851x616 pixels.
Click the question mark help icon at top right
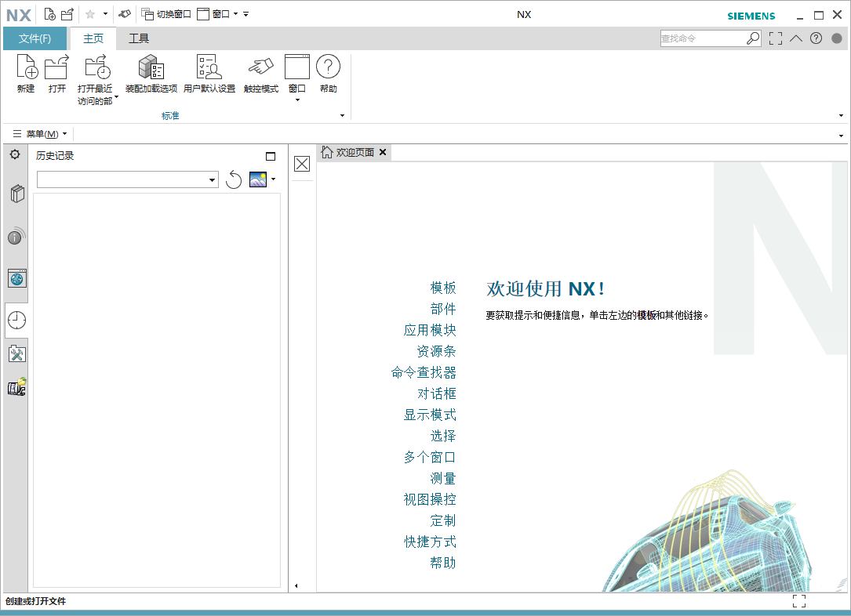pyautogui.click(x=816, y=38)
